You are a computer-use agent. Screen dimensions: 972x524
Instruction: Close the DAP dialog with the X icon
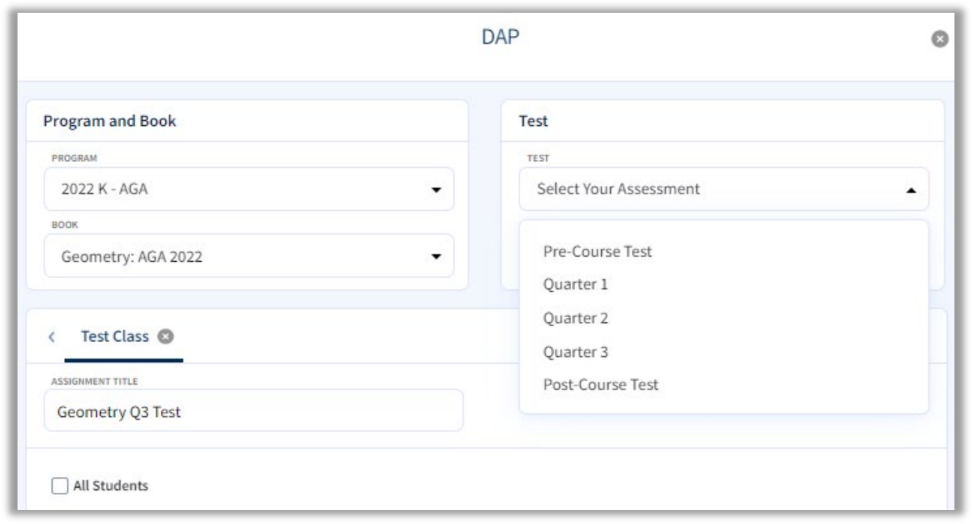[938, 38]
